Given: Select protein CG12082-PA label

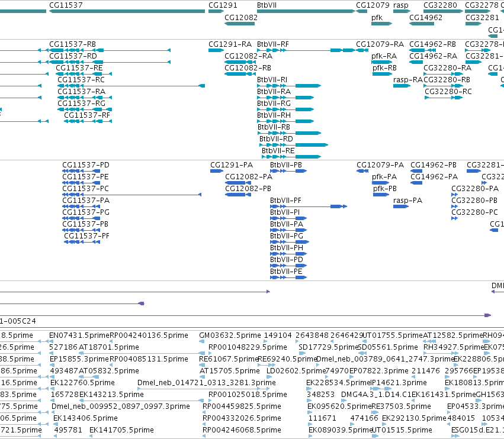Looking at the screenshot, I should point(249,177).
